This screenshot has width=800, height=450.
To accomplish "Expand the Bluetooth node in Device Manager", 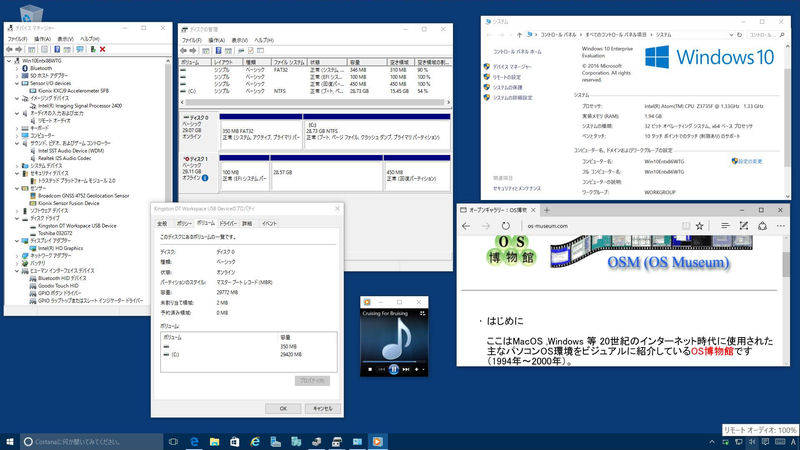I will pyautogui.click(x=17, y=68).
